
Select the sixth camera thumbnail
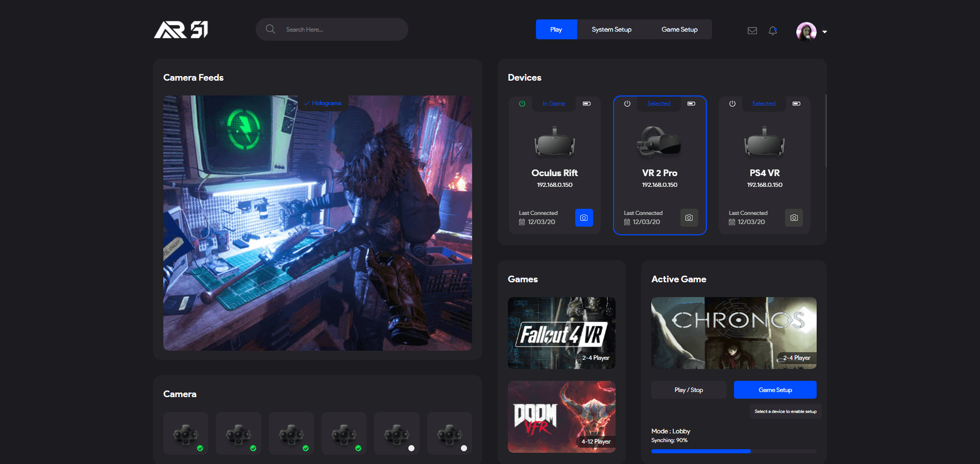pyautogui.click(x=450, y=433)
